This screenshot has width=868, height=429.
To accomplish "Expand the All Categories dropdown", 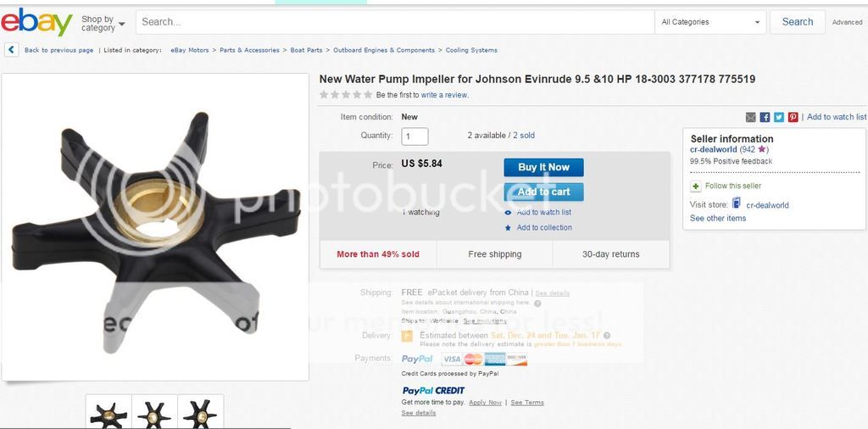I will pos(711,22).
